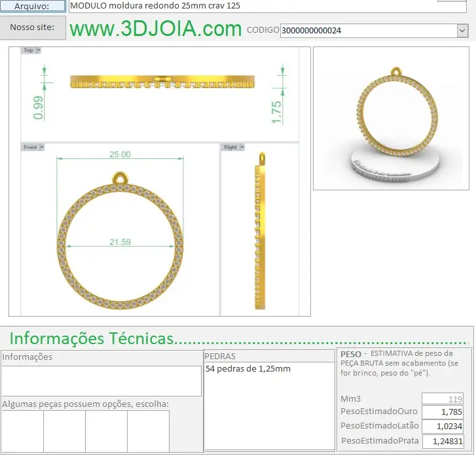This screenshot has width=476, height=456.
Task: Click the 25.00 outer diameter dimension
Action: [120, 154]
